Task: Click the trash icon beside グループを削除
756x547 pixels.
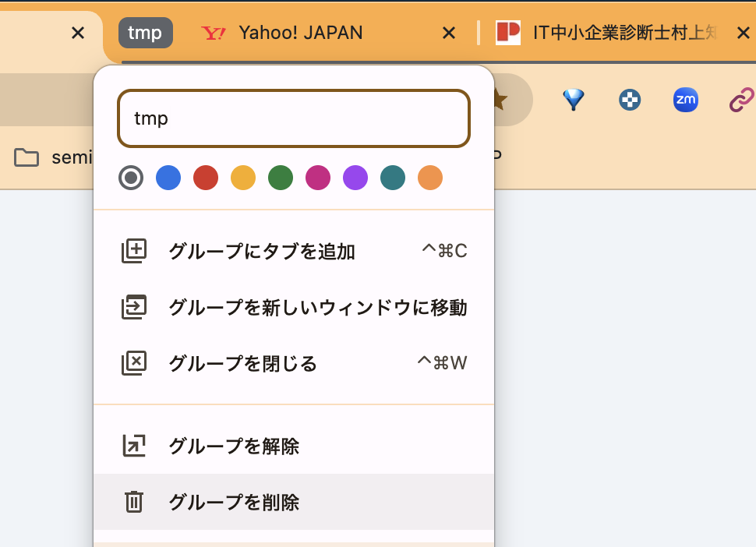Action: [x=134, y=503]
